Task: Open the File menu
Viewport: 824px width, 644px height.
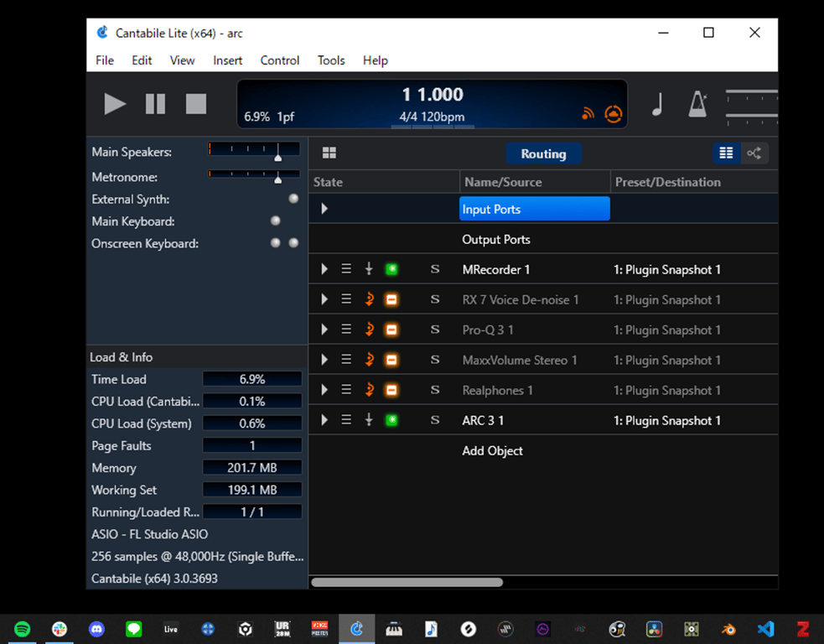Action: click(105, 60)
